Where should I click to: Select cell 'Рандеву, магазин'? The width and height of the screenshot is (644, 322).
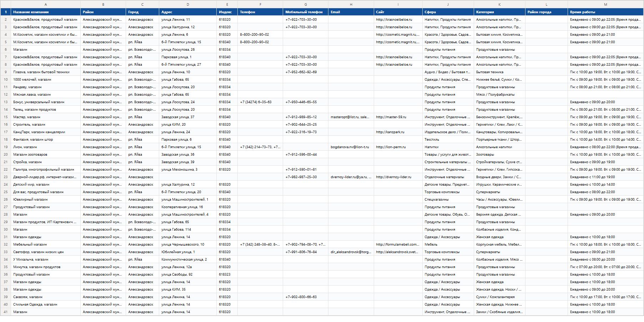46,87
